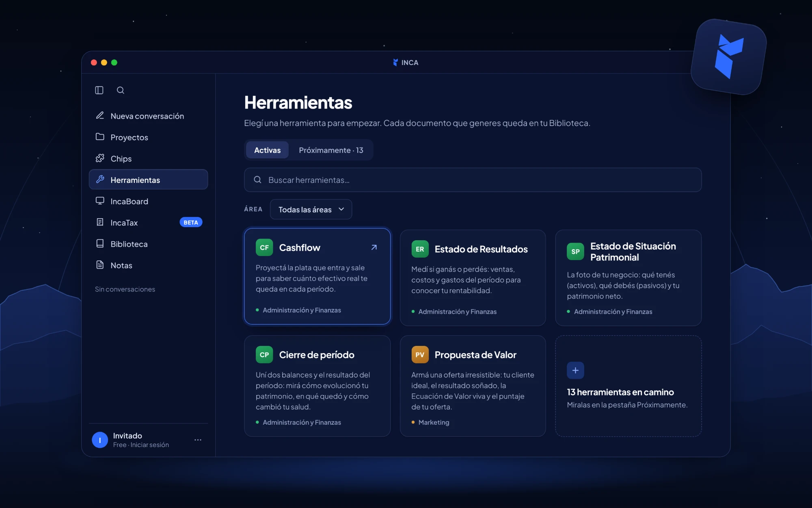Open Nueva conversación from sidebar

148,116
